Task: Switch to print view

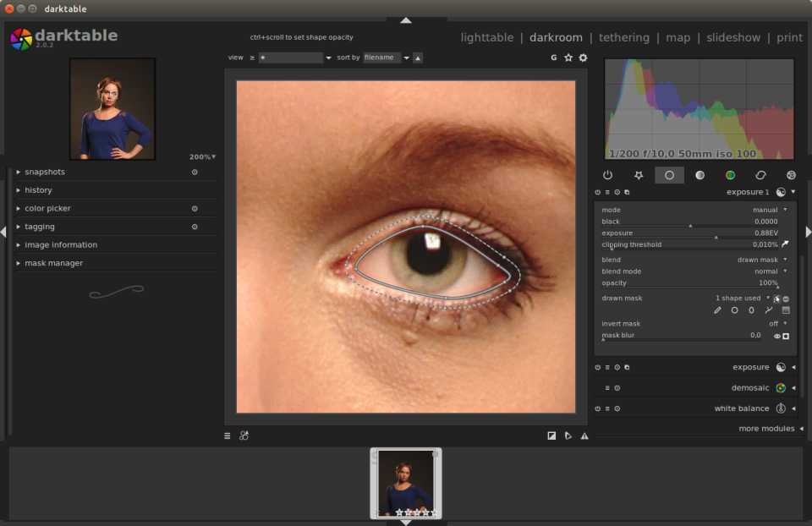Action: (789, 37)
